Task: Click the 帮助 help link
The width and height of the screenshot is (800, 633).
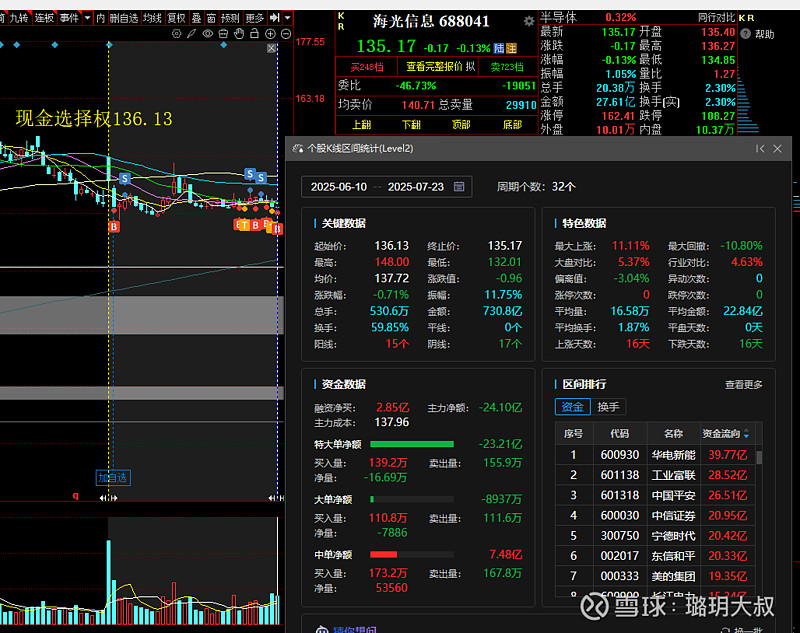Action: pos(764,34)
